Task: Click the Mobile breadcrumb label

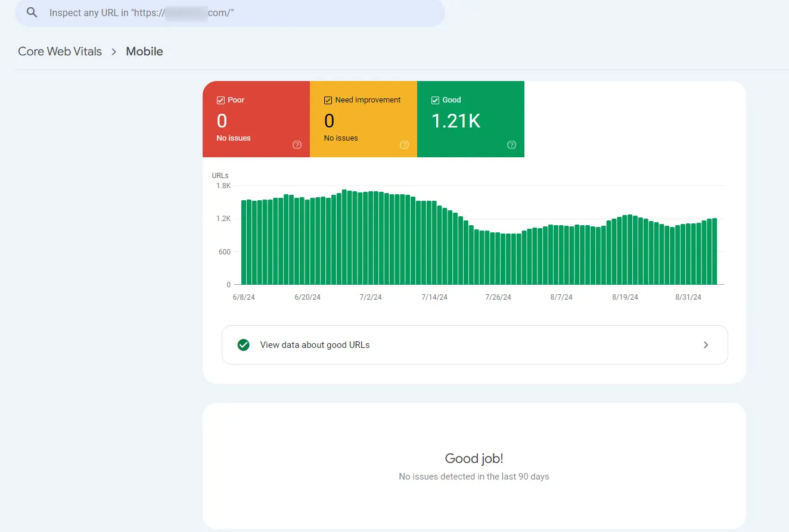Action: (x=144, y=51)
